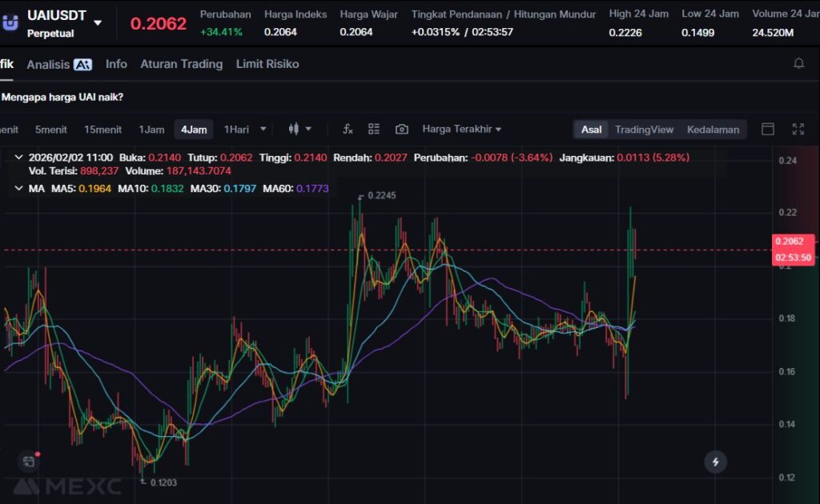Click the chart layout settings icon
This screenshot has width=820, height=504.
[x=374, y=129]
